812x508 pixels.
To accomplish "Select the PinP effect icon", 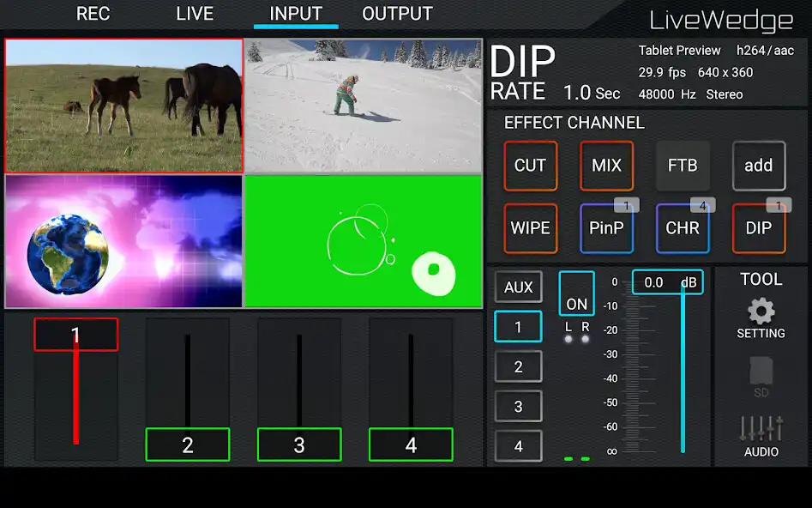I will (x=606, y=228).
